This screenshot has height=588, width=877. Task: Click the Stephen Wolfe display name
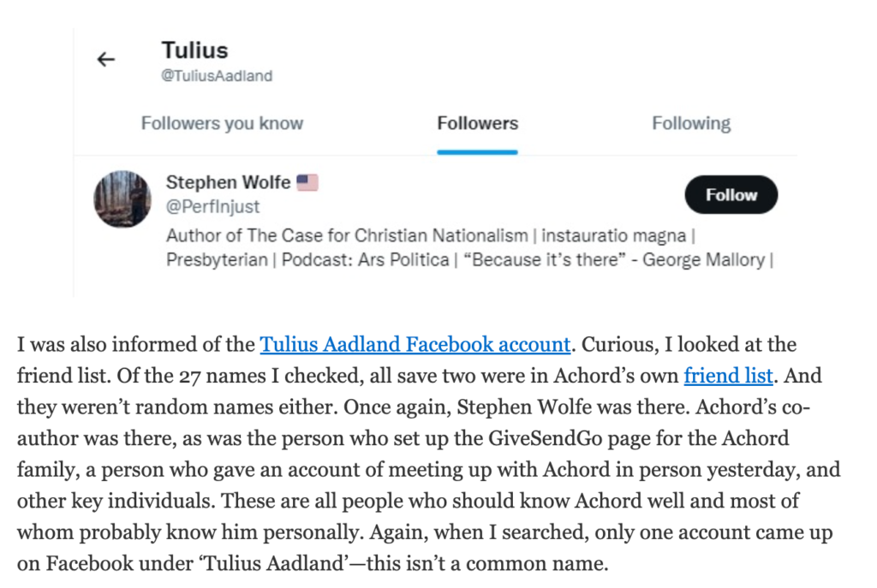point(228,182)
